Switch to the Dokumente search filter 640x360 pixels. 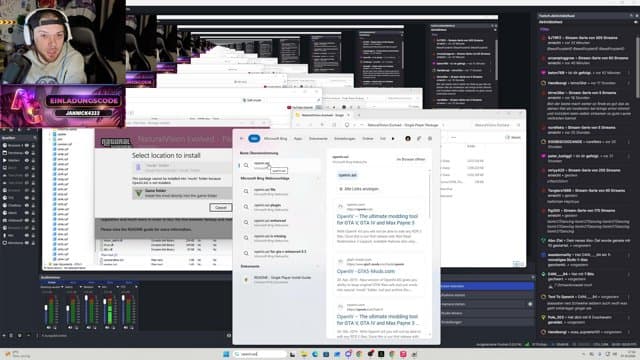pyautogui.click(x=318, y=139)
